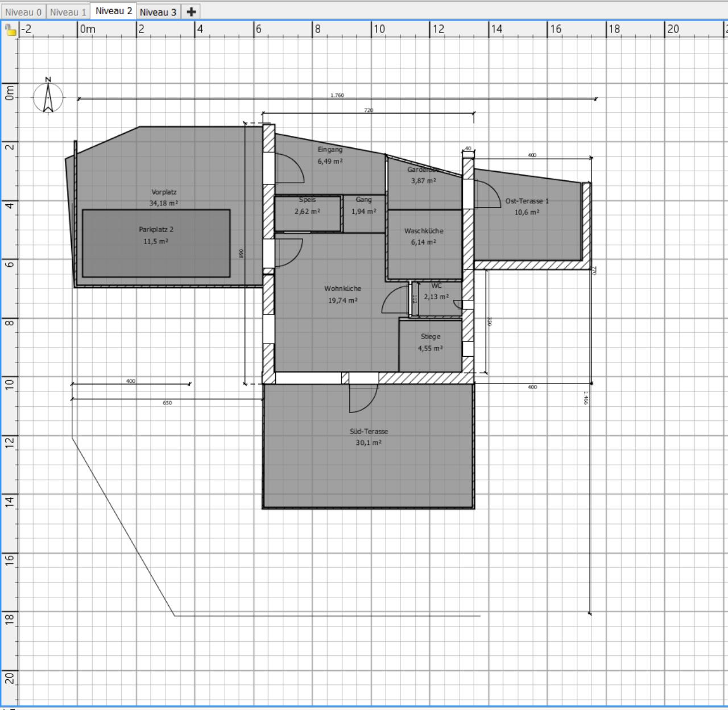
Task: Select the 1.760 dimension text
Action: tap(337, 96)
